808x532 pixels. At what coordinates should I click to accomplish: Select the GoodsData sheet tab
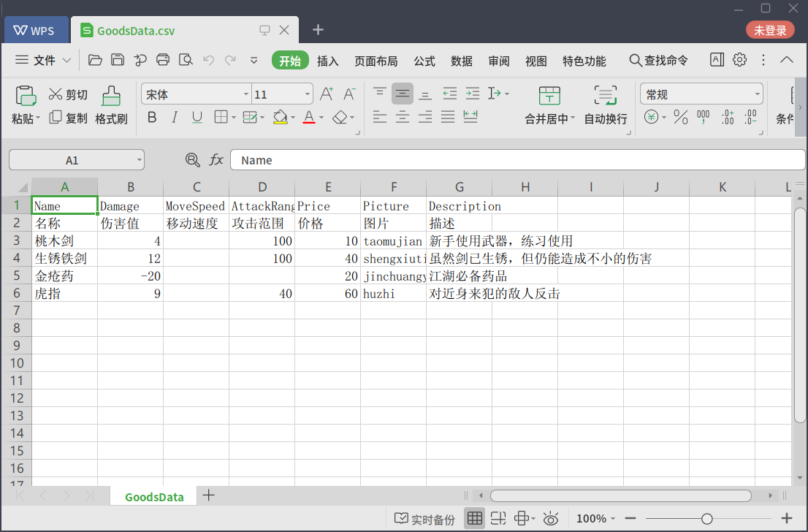(x=153, y=496)
